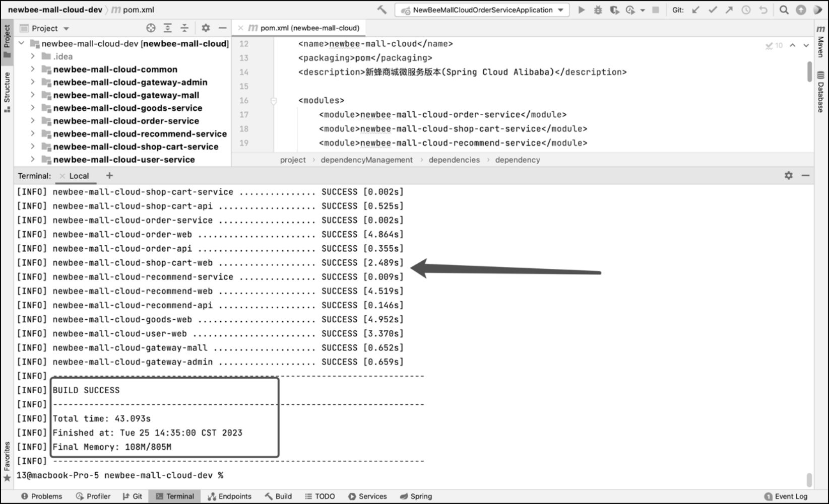Click the Git update project arrow icon
Image resolution: width=829 pixels, height=504 pixels.
point(696,10)
